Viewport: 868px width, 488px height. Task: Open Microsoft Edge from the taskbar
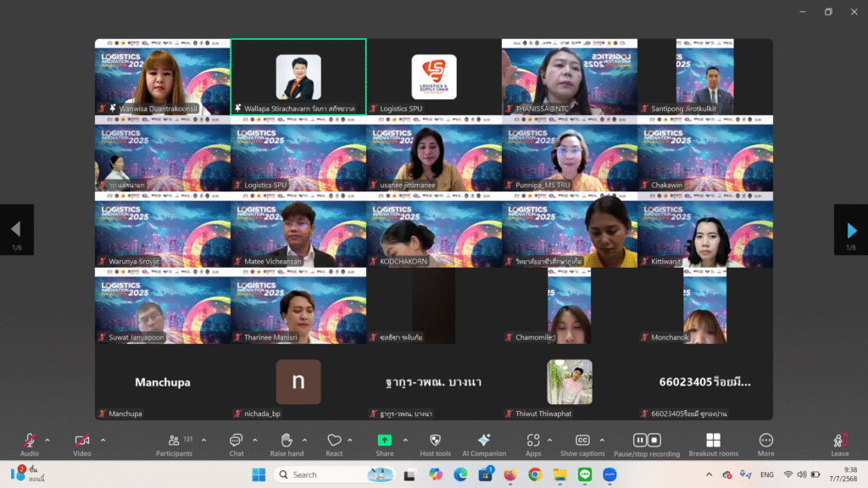tap(460, 474)
